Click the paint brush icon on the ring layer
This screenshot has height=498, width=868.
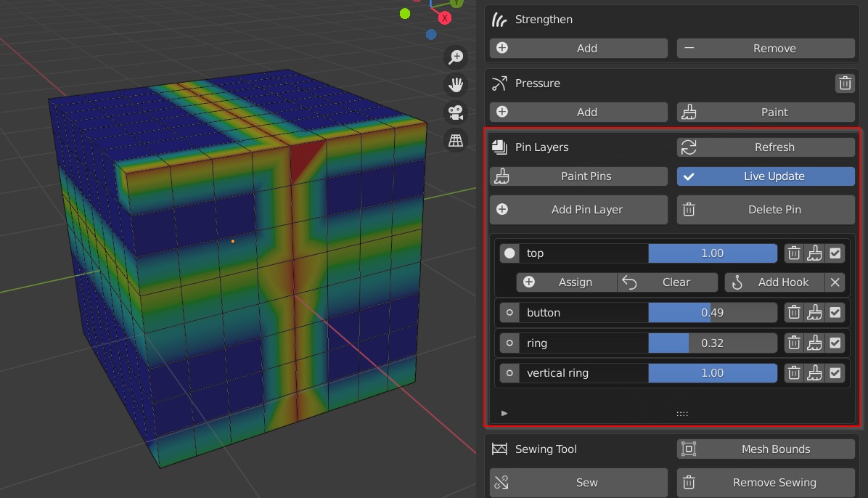tap(814, 343)
